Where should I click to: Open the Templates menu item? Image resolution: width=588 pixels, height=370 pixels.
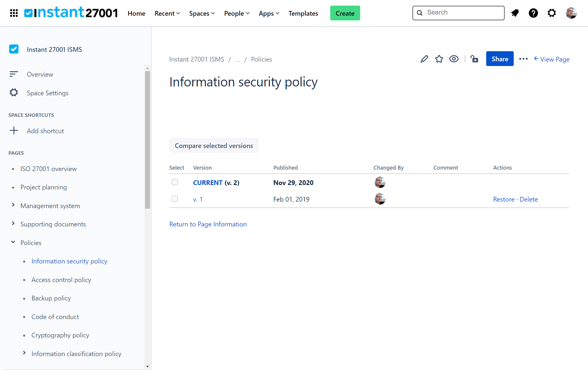[x=303, y=13]
